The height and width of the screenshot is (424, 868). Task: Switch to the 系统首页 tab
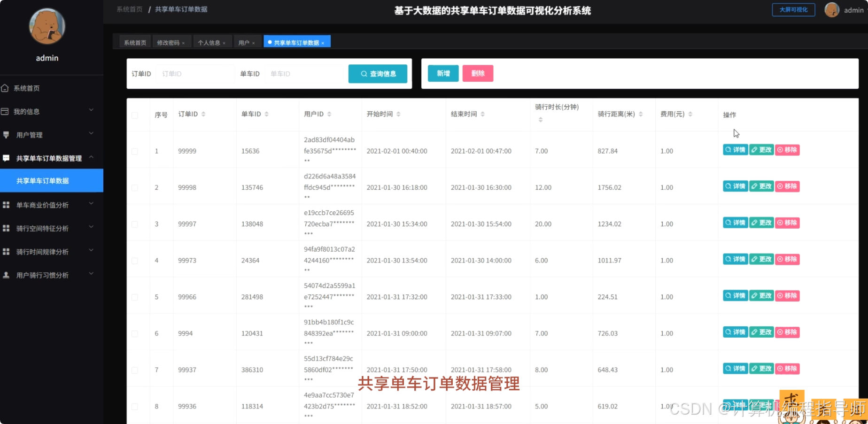tap(135, 43)
